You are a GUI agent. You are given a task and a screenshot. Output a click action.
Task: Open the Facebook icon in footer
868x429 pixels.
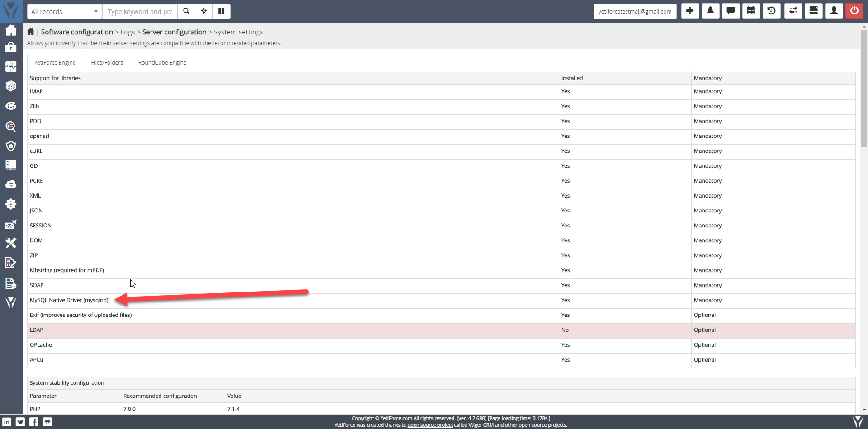point(34,422)
